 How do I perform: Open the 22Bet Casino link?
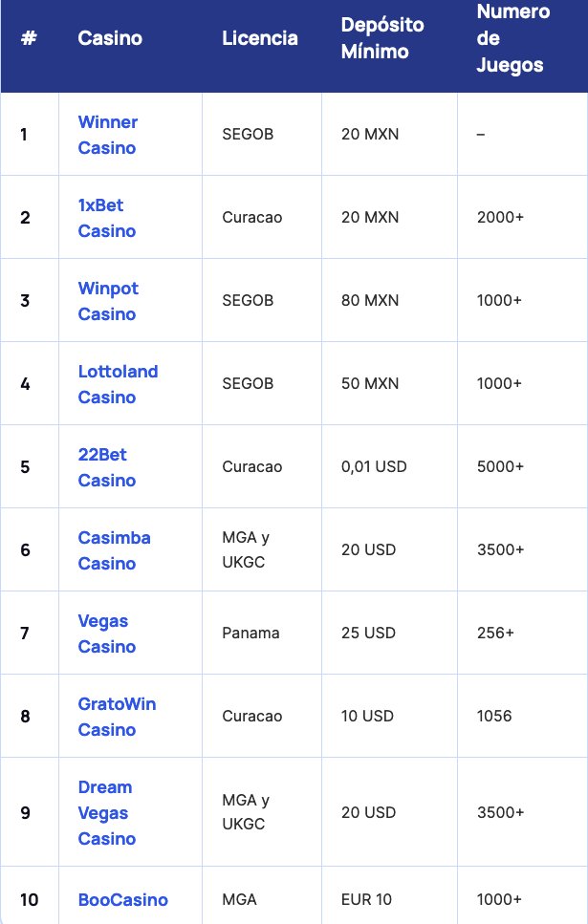106,466
